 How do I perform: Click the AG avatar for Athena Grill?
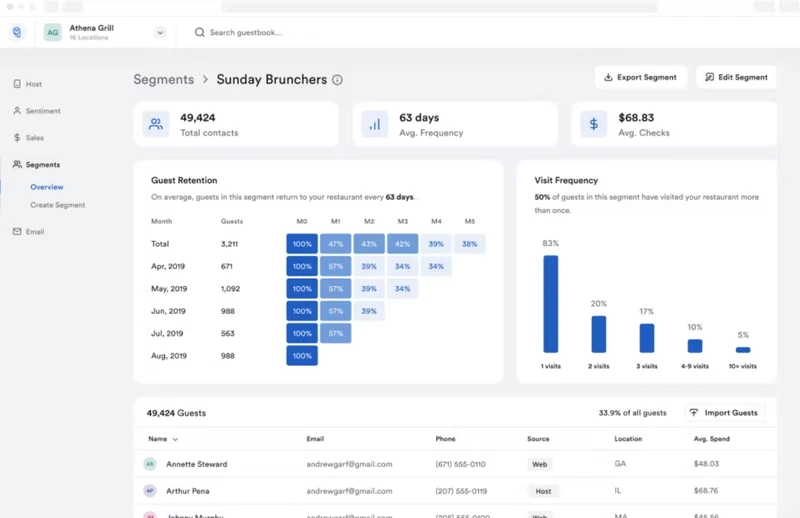pos(53,32)
